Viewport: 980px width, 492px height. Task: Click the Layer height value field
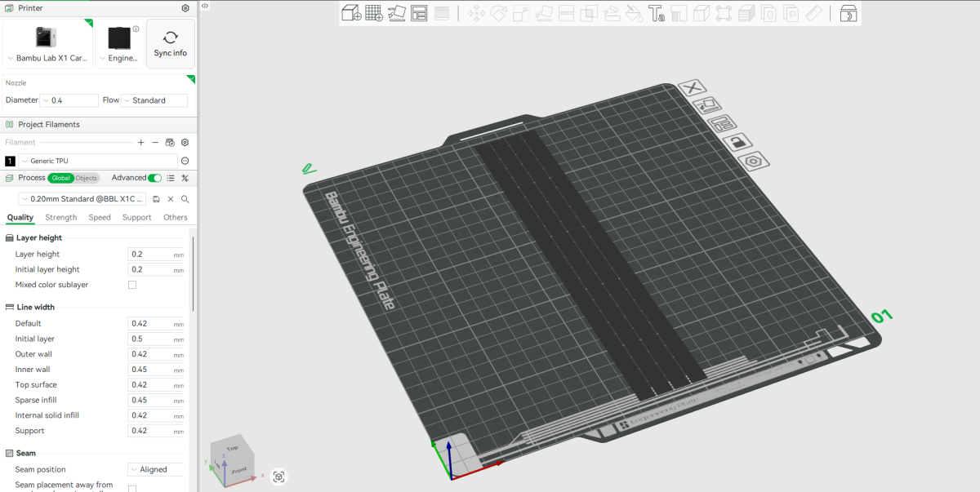pos(156,254)
